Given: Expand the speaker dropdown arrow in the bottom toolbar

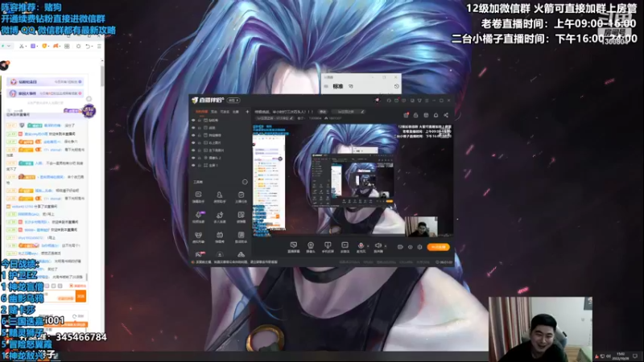Looking at the screenshot, I should 385,246.
